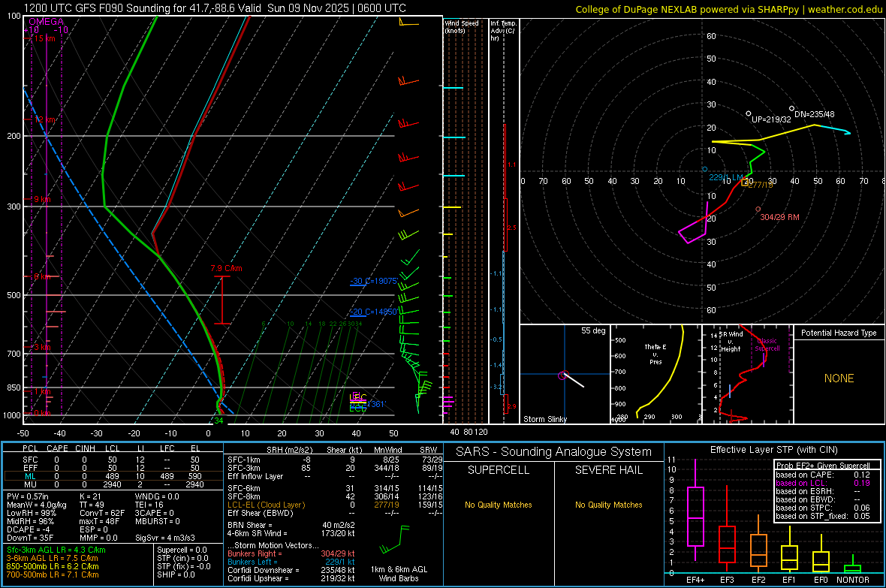Select the MU parcel row
The image size is (886, 588).
pos(113,484)
